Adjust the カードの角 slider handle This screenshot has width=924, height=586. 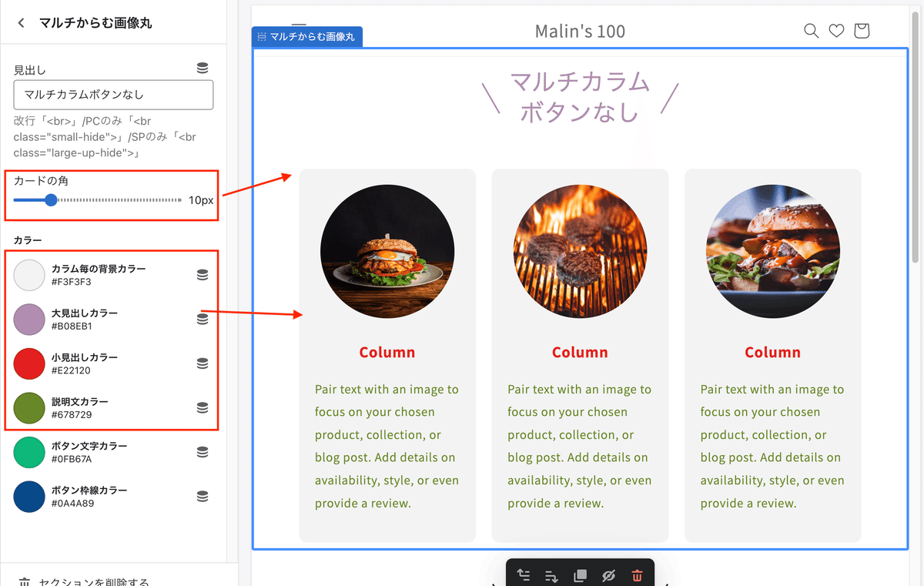[51, 200]
